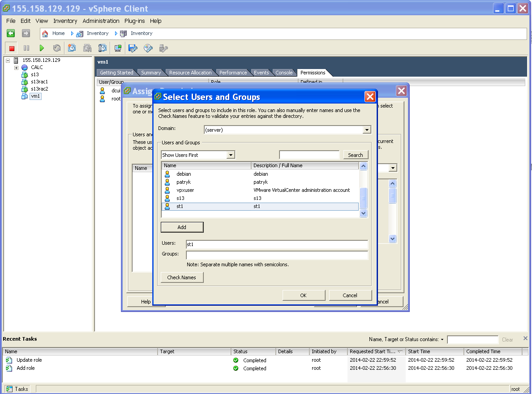This screenshot has height=394, width=532.
Task: Click the user search text field
Action: [309, 155]
